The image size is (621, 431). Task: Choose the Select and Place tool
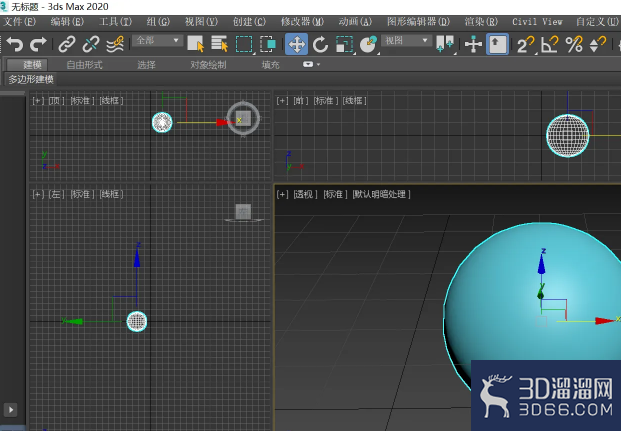pos(368,44)
